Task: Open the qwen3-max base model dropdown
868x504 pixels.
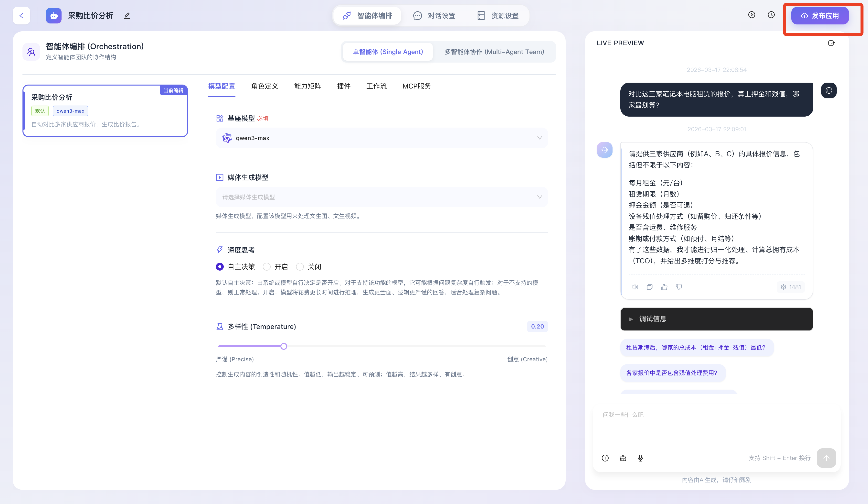Action: pos(382,138)
